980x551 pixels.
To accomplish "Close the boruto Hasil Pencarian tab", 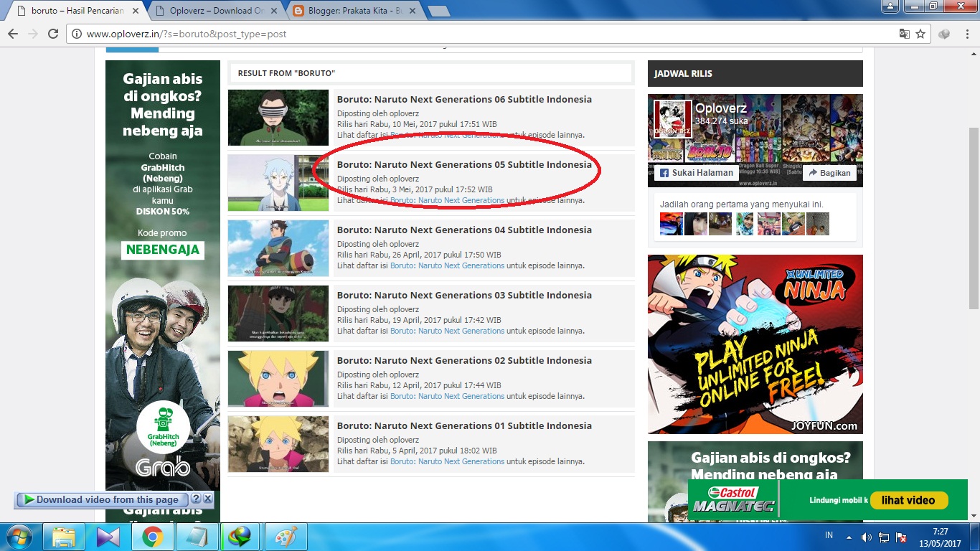I will tap(134, 11).
